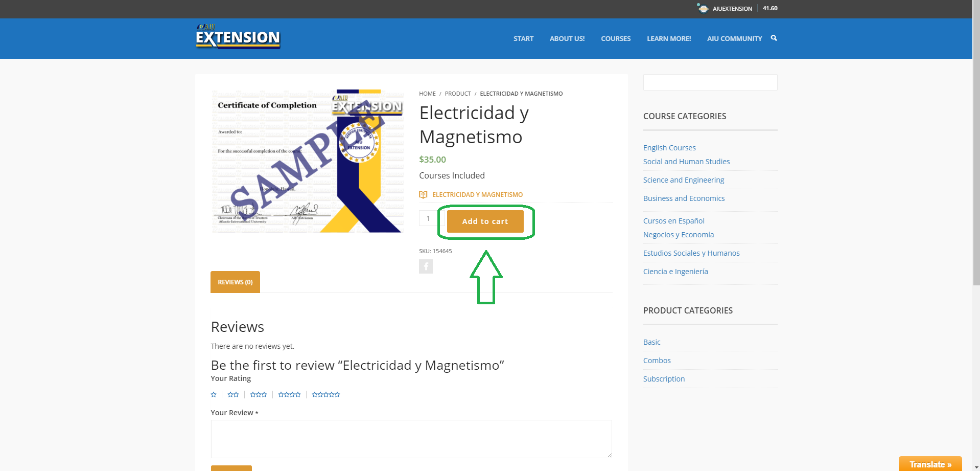Click the book icon beside course name

pyautogui.click(x=423, y=195)
